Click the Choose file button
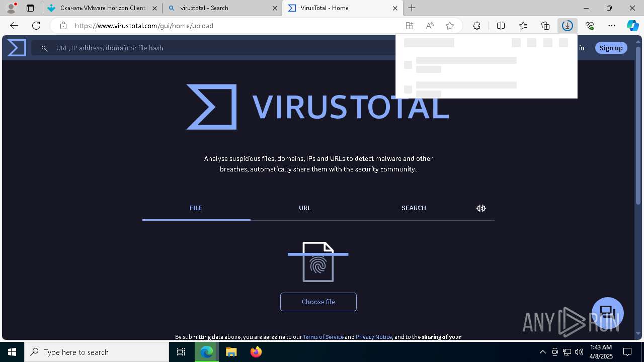This screenshot has height=362, width=644. [318, 302]
